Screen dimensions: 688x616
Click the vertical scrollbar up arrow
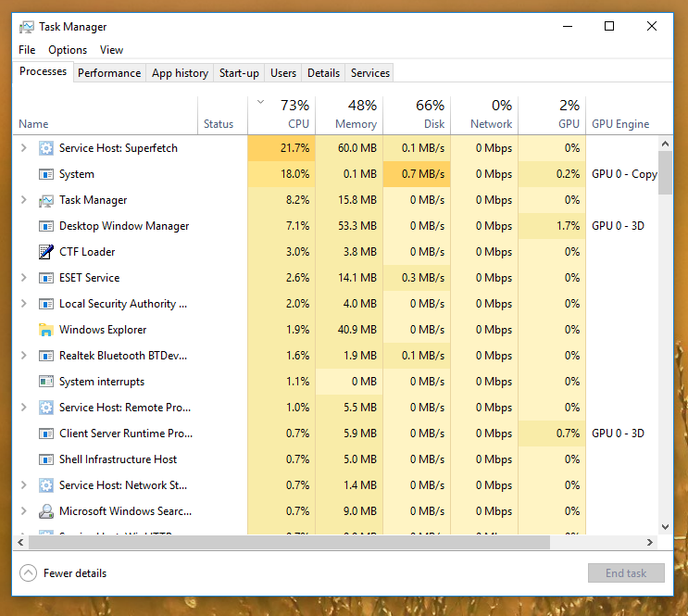click(665, 144)
